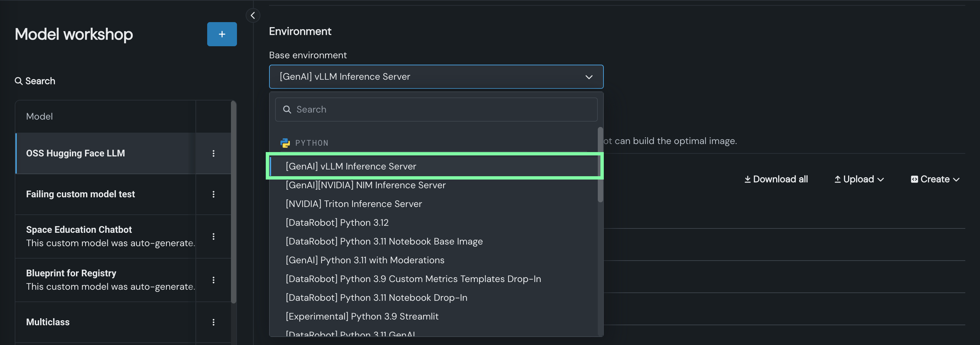Expand the Create dropdown
Image resolution: width=980 pixels, height=345 pixels.
(x=935, y=179)
